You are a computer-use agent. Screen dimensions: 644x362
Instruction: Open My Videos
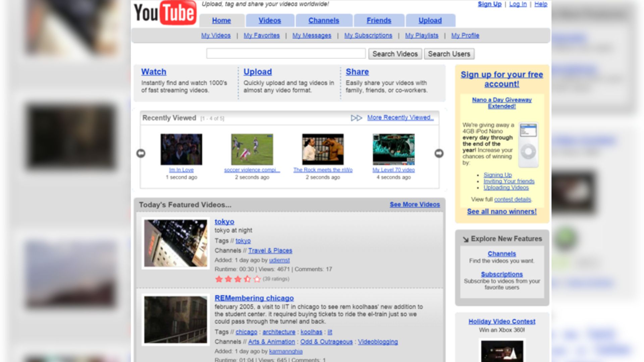click(216, 36)
